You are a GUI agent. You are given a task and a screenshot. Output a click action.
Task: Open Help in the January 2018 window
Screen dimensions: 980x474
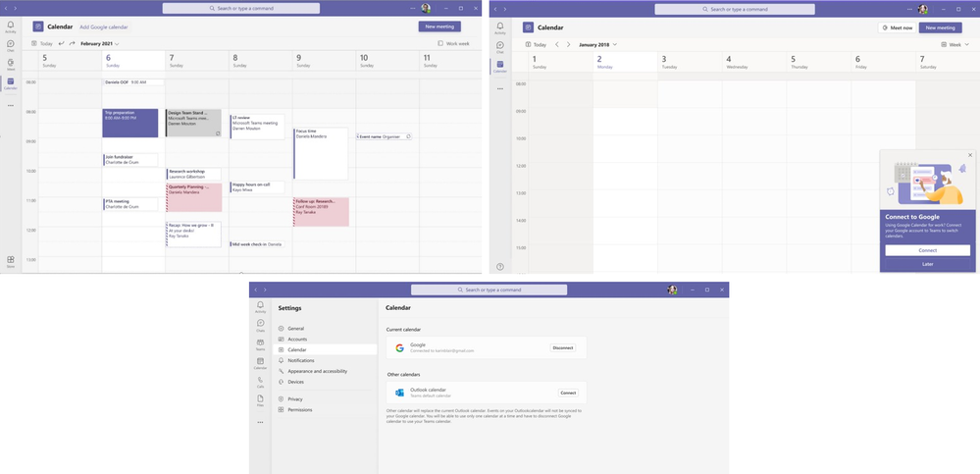click(x=500, y=266)
